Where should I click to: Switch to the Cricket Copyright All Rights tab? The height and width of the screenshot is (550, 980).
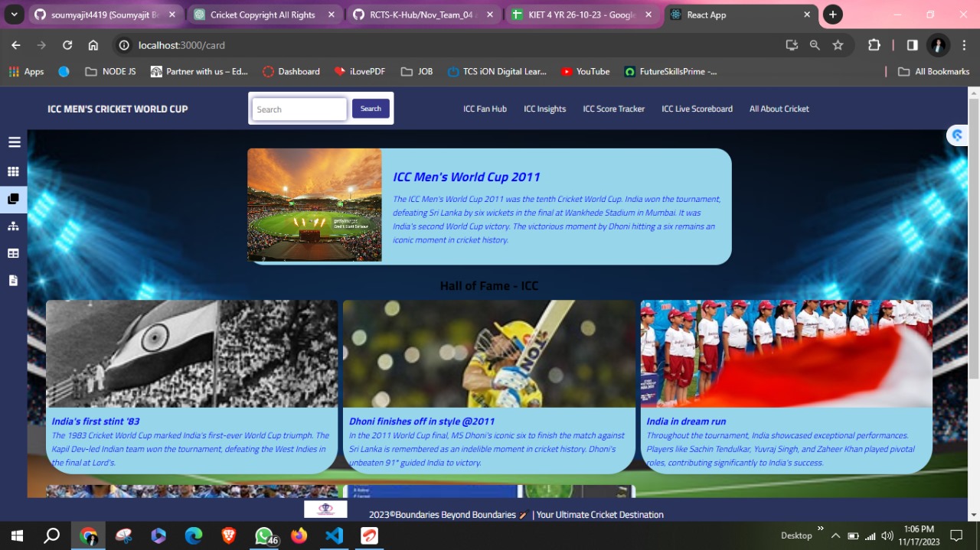pos(262,15)
